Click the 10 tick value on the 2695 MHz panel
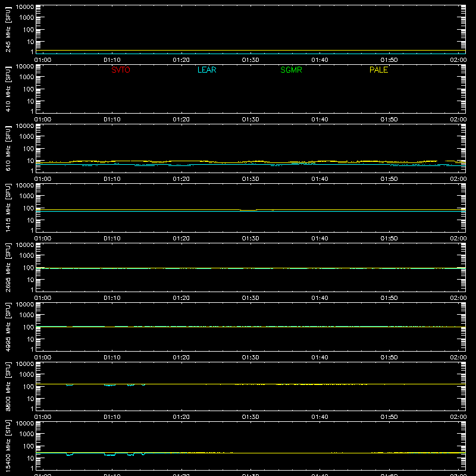The height and width of the screenshot is (476, 476). pyautogui.click(x=30, y=280)
